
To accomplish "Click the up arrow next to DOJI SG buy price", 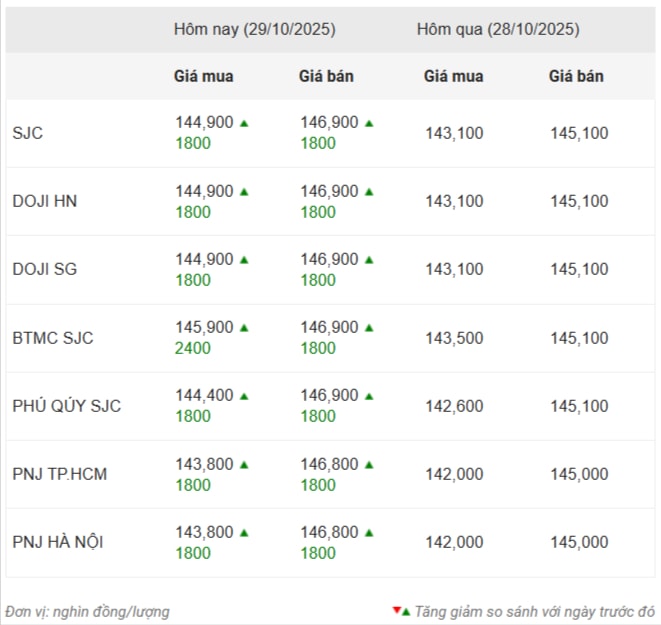I will click(244, 260).
